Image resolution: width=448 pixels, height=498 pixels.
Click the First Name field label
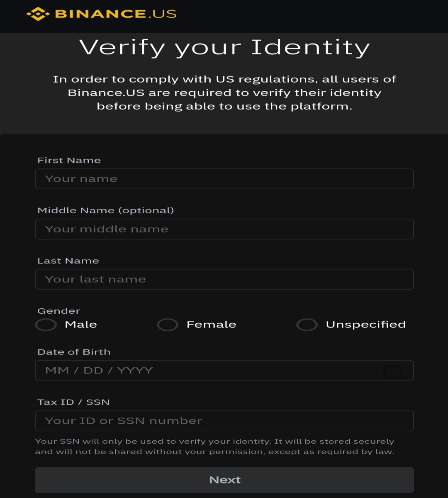[x=69, y=160]
